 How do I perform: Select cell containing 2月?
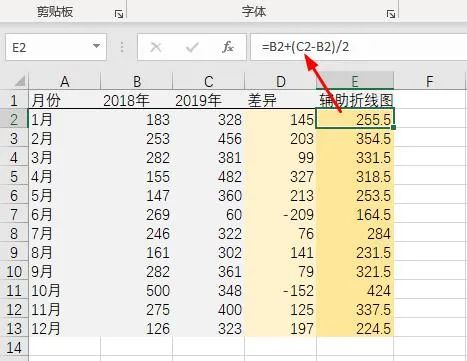[65, 138]
